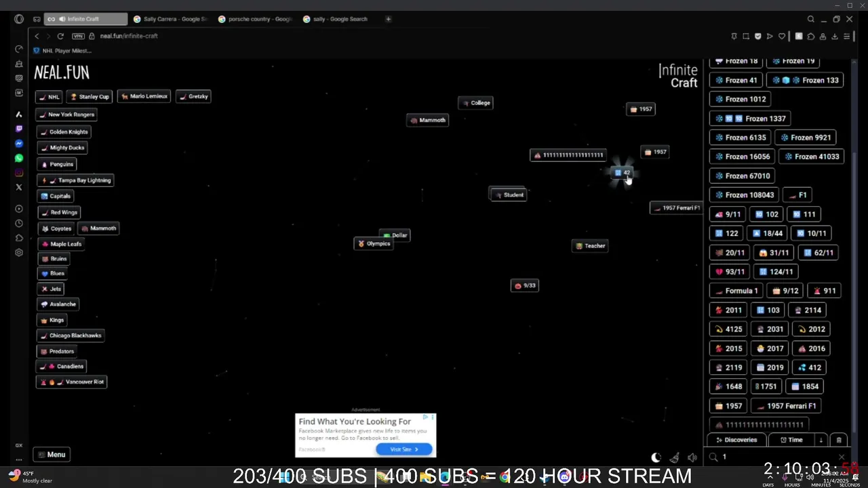The width and height of the screenshot is (868, 488).
Task: Pick the Stanley Cup element on canvas
Action: click(x=90, y=97)
